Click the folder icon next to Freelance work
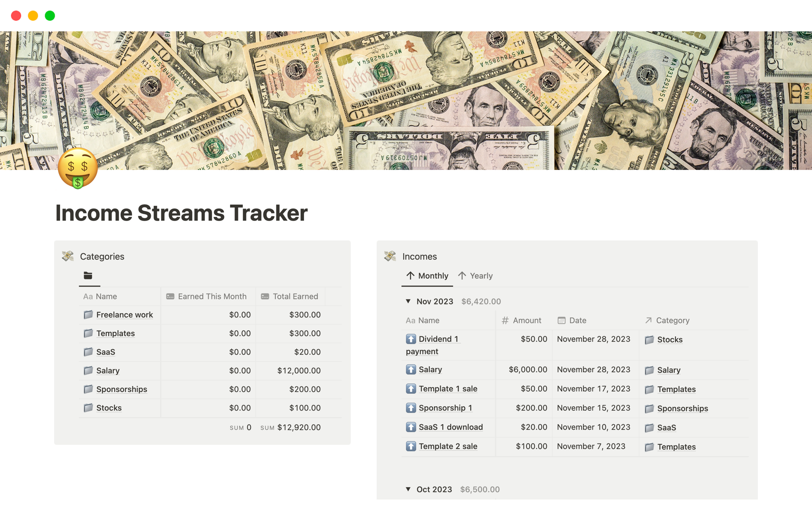The image size is (812, 508). [x=88, y=315]
